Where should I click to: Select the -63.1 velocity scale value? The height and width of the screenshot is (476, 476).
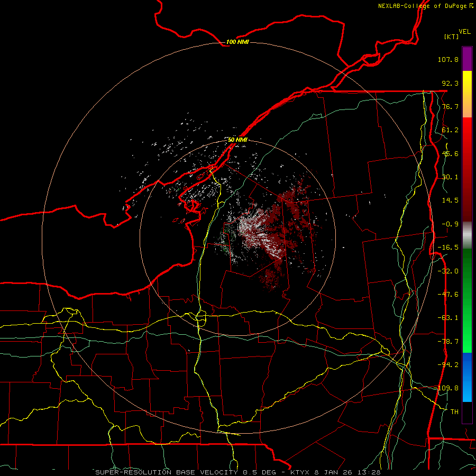click(x=448, y=318)
